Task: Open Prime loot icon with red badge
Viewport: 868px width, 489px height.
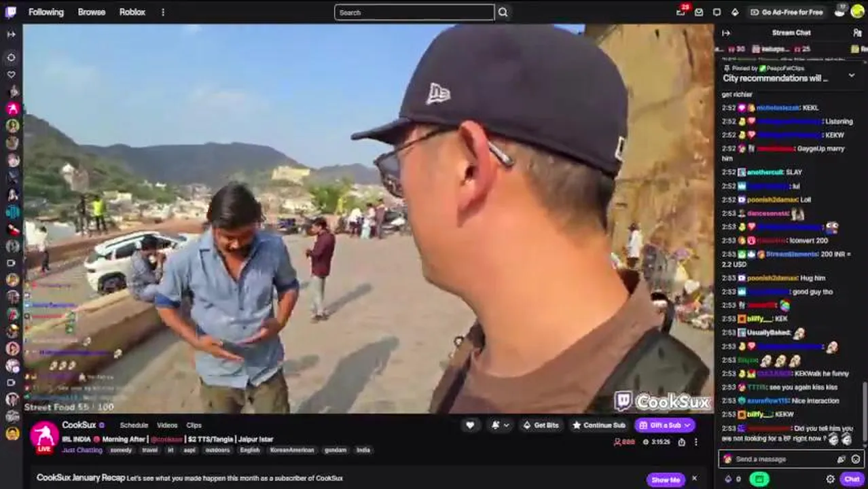Action: 681,12
